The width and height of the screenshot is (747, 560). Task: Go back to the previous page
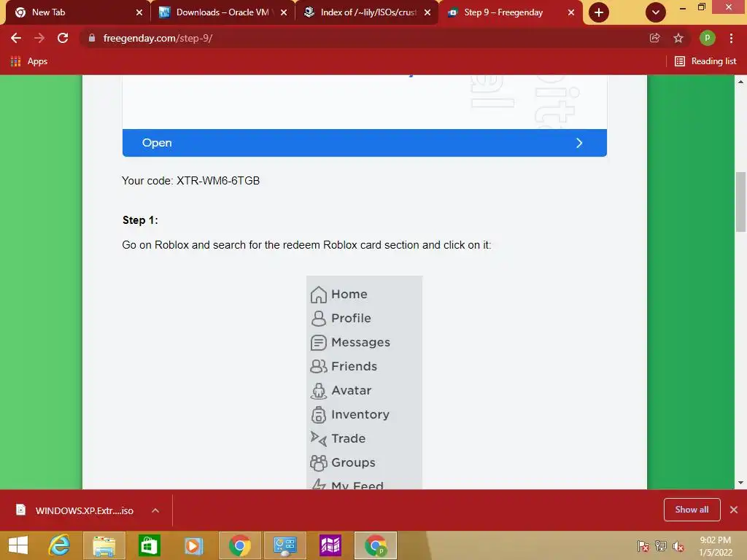(16, 38)
